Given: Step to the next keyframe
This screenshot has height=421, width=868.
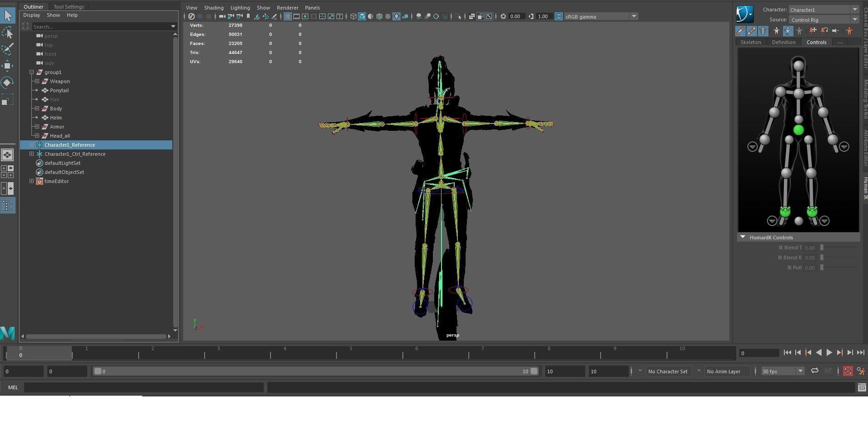Looking at the screenshot, I should [x=840, y=352].
